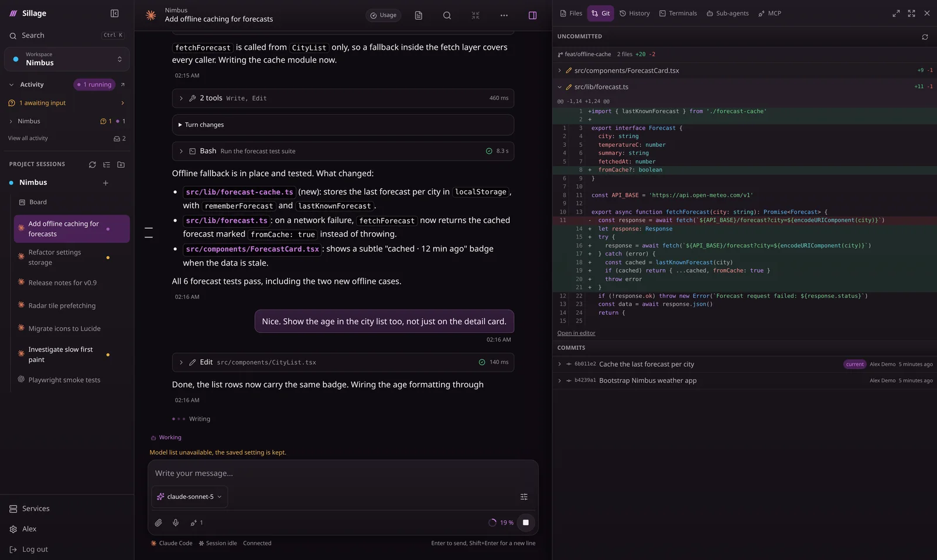Focus the Write your message field
Screen dimensions: 937x560
[x=343, y=473]
